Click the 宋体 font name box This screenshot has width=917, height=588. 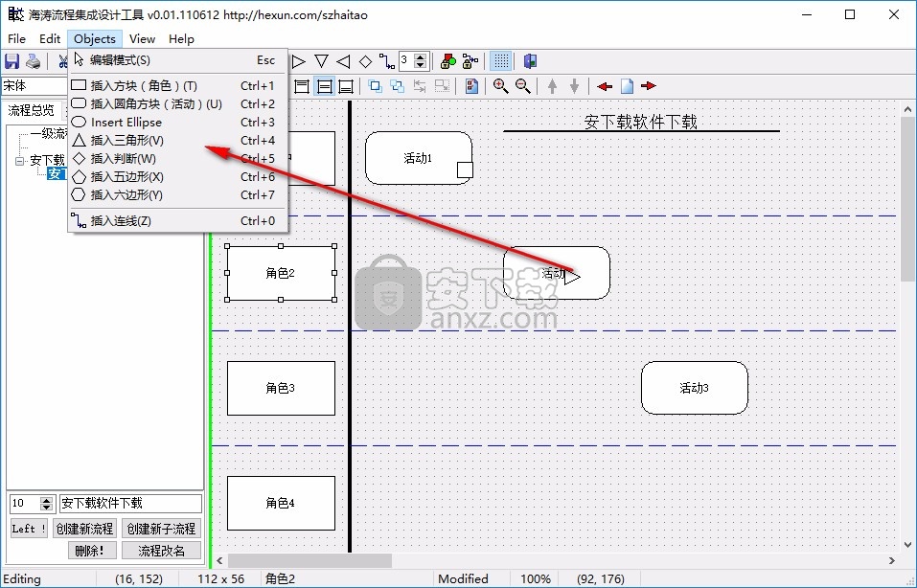pyautogui.click(x=34, y=86)
